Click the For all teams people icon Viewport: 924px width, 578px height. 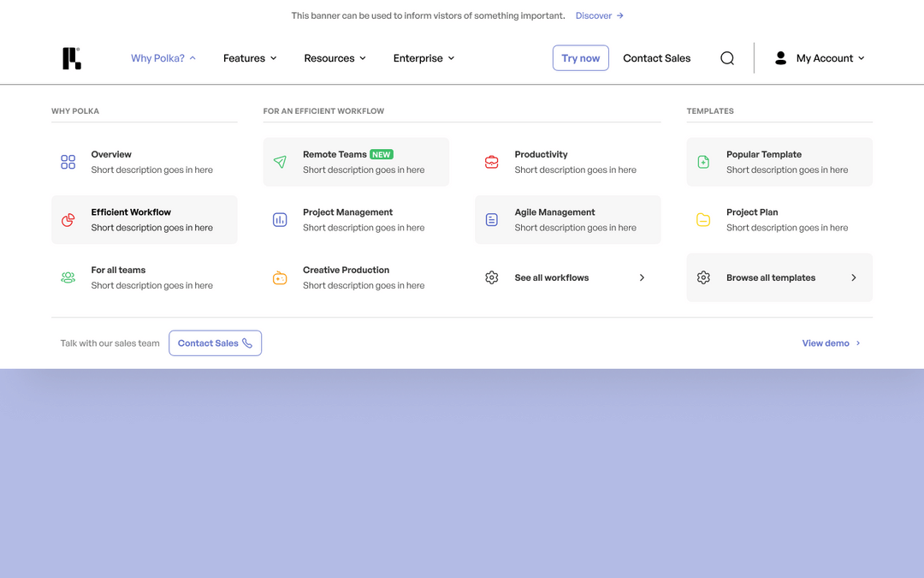pos(68,277)
